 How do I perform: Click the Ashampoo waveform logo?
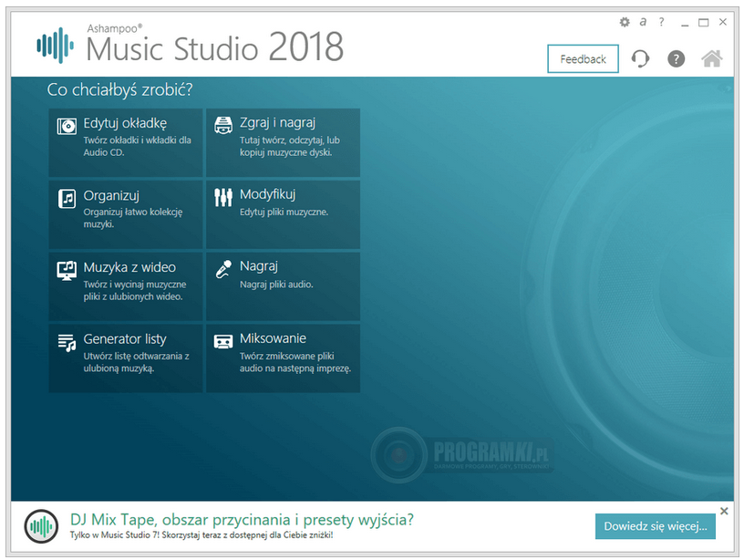[55, 45]
